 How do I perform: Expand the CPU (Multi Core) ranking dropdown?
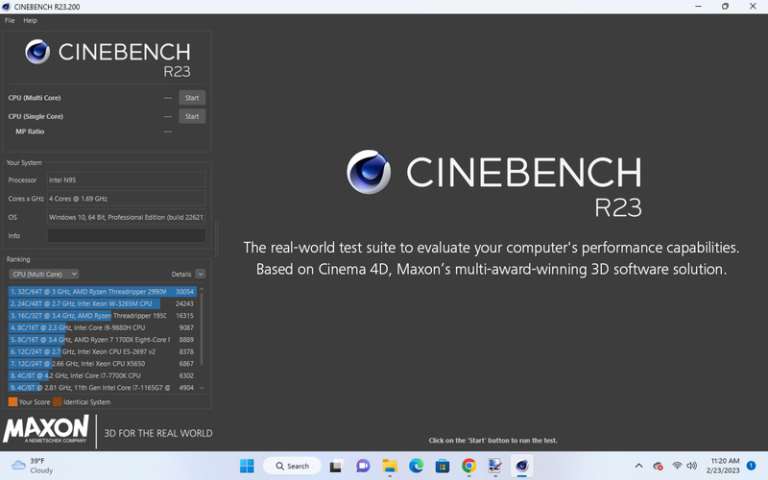point(44,274)
